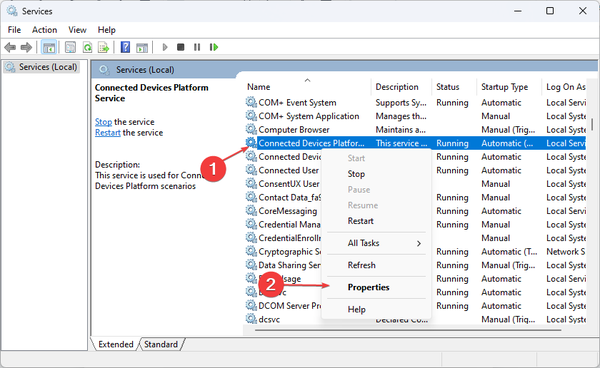
Task: Click the gear icon of DCOM Server service
Action: pyautogui.click(x=251, y=305)
